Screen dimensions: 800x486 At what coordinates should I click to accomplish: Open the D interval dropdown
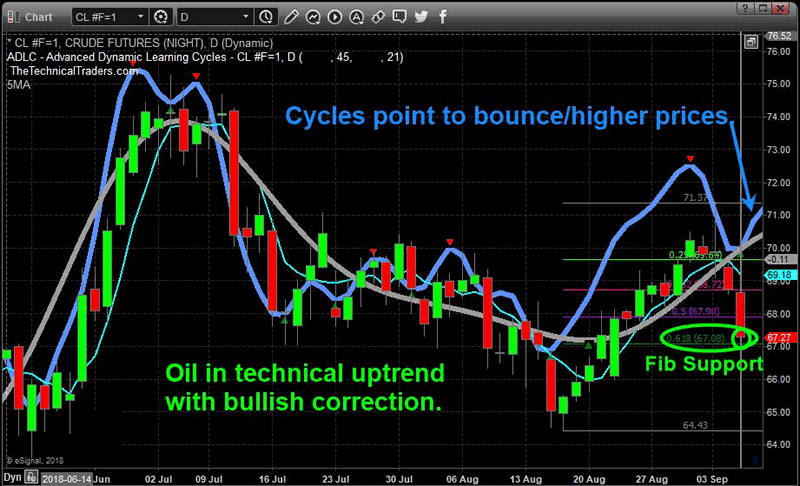tap(214, 17)
